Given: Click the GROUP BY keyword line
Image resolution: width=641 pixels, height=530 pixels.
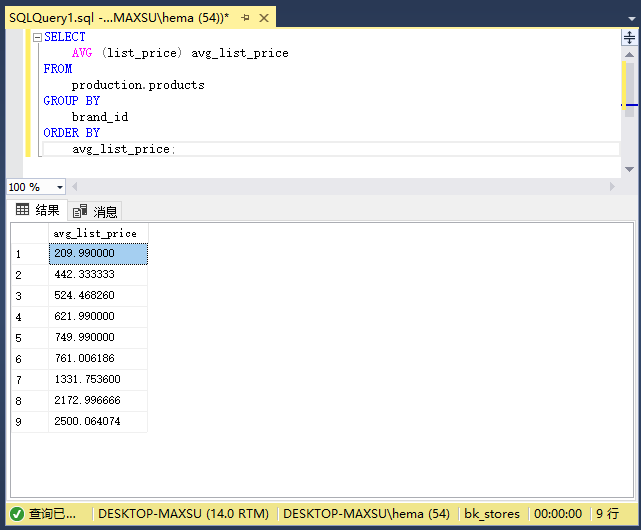Looking at the screenshot, I should (72, 101).
